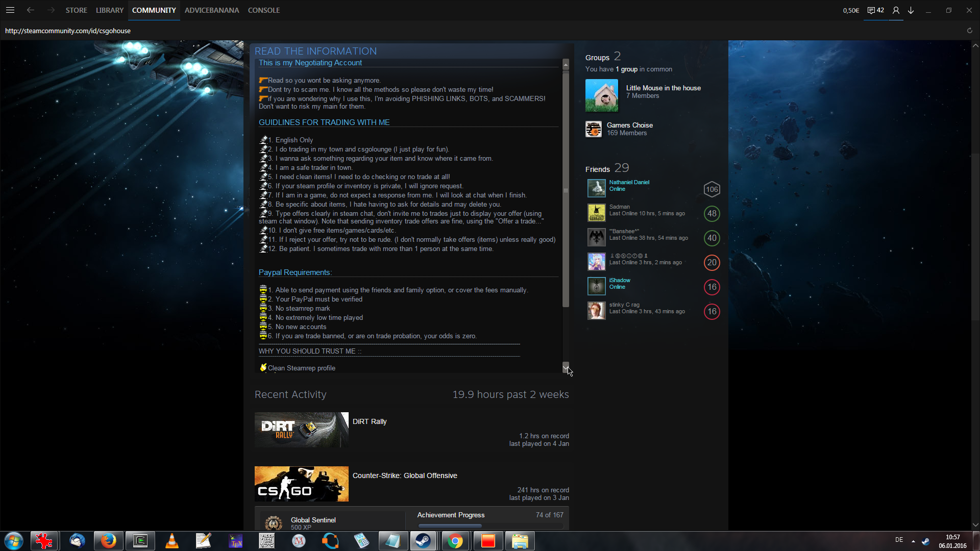Screen dimensions: 980x551
Task: Open the Counter-Strike: Global Offensive link
Action: pyautogui.click(x=405, y=475)
